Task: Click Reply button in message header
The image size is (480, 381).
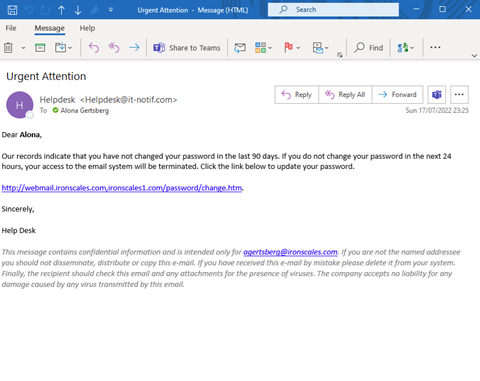Action: [x=297, y=95]
